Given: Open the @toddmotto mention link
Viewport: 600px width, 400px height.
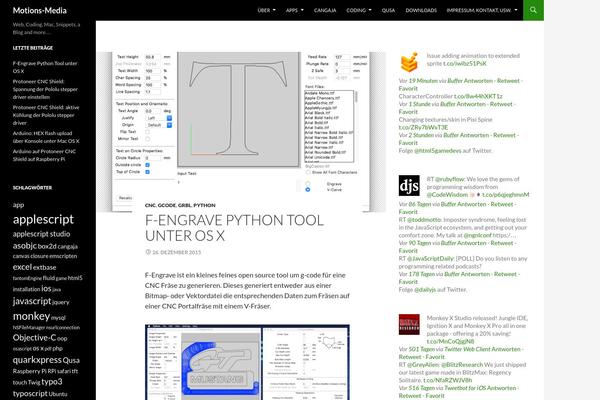Looking at the screenshot, I should click(424, 219).
